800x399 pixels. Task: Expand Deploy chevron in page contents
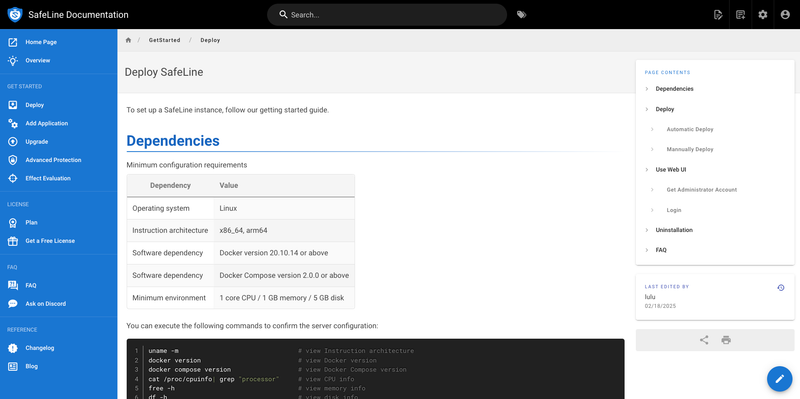coord(646,109)
